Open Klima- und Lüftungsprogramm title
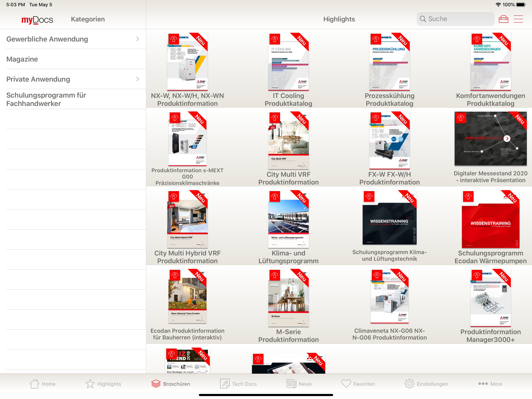532x399 pixels. tap(288, 257)
